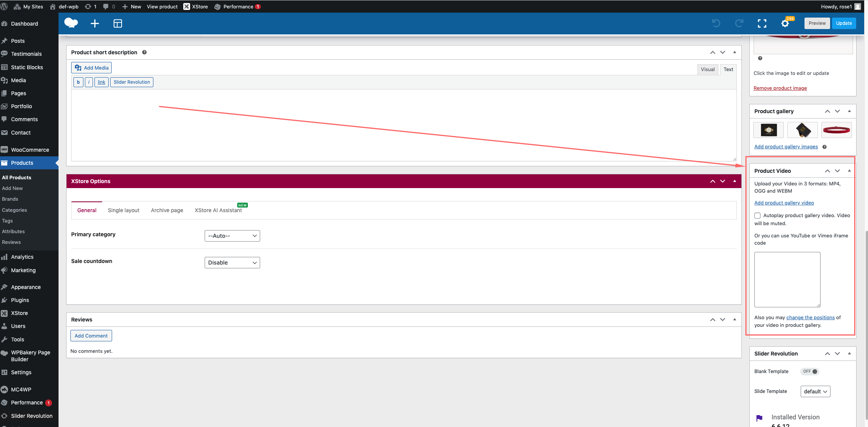Viewport: 868px width, 427px height.
Task: Select the watch gallery thumbnail
Action: [x=769, y=130]
